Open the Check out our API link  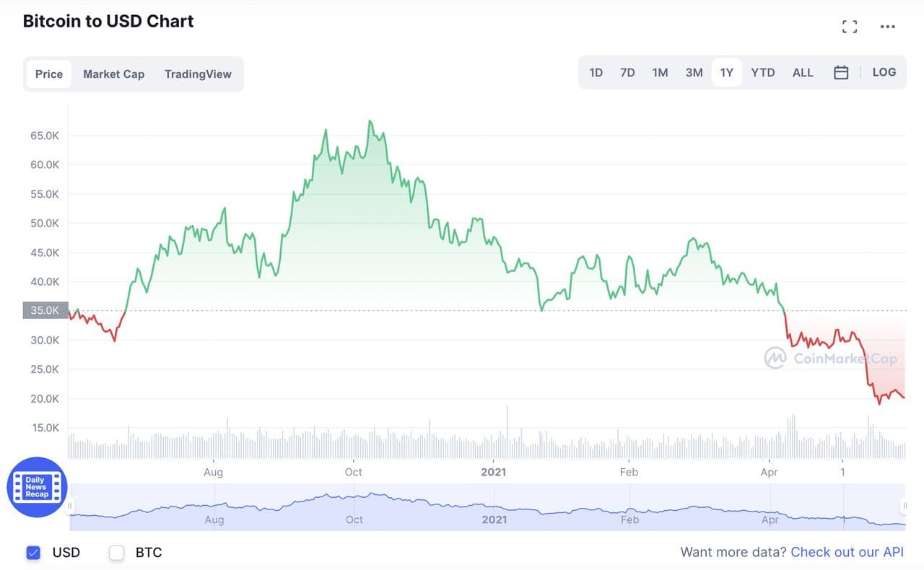[x=847, y=552]
